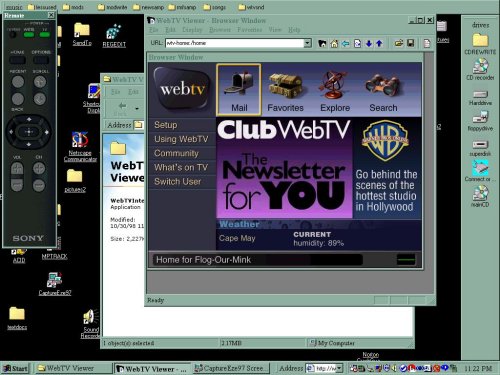The height and width of the screenshot is (375, 500).
Task: Open the Favorites menu in WebTV Viewer
Action: [249, 30]
